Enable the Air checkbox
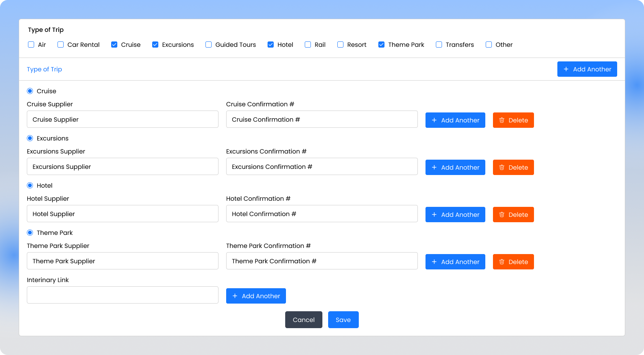 click(x=31, y=45)
